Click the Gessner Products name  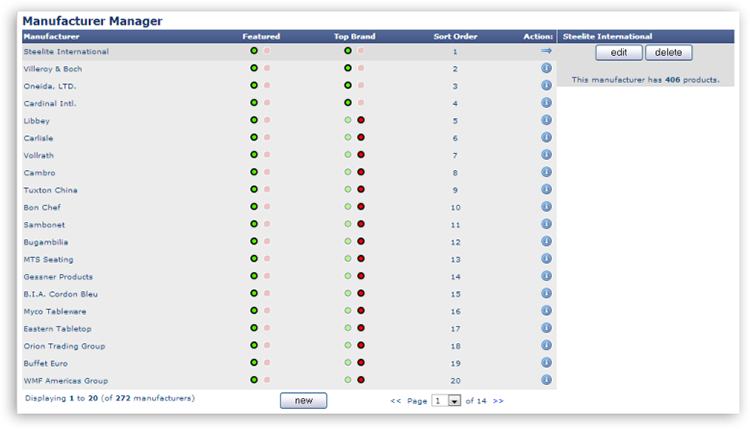click(58, 276)
